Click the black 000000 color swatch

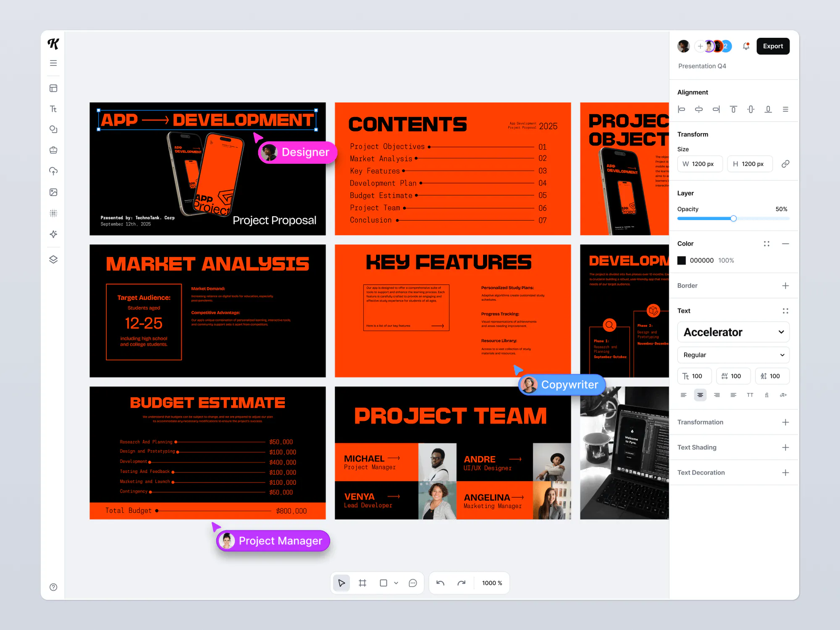(682, 260)
